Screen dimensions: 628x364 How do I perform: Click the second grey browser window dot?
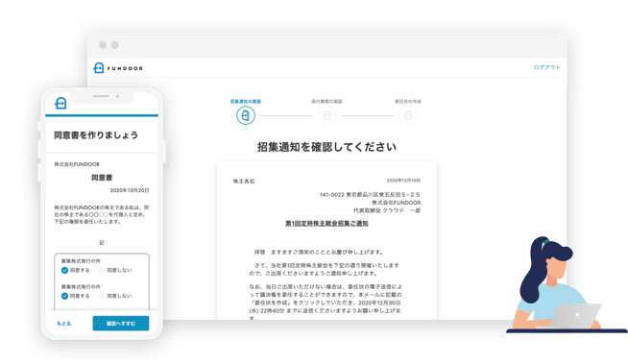[115, 45]
